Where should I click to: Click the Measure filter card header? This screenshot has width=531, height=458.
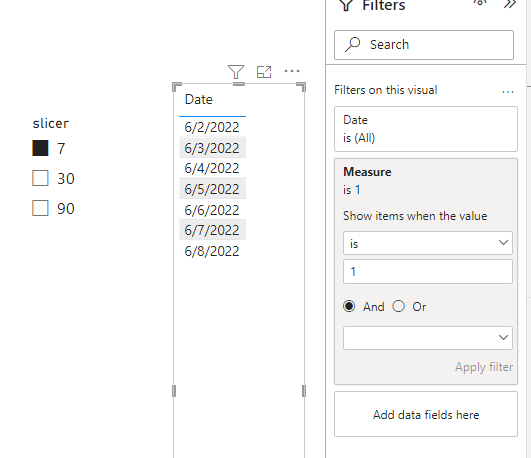(367, 172)
